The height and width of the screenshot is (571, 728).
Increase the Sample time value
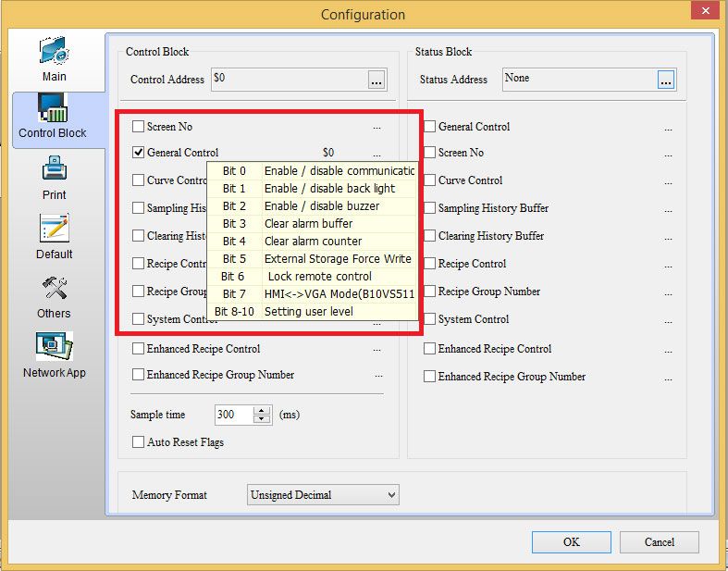pyautogui.click(x=262, y=411)
